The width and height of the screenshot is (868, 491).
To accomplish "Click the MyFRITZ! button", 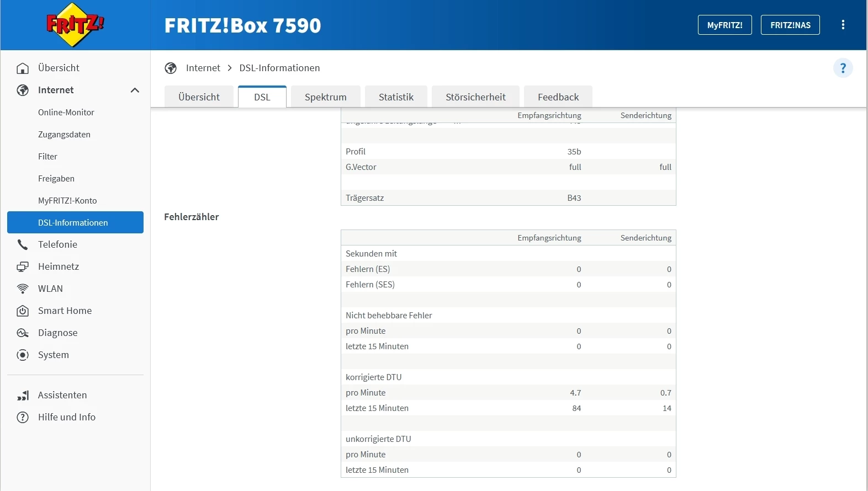I will (724, 25).
